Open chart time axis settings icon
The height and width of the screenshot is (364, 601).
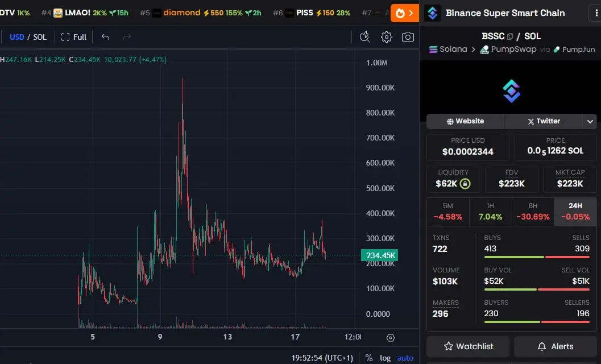point(390,337)
